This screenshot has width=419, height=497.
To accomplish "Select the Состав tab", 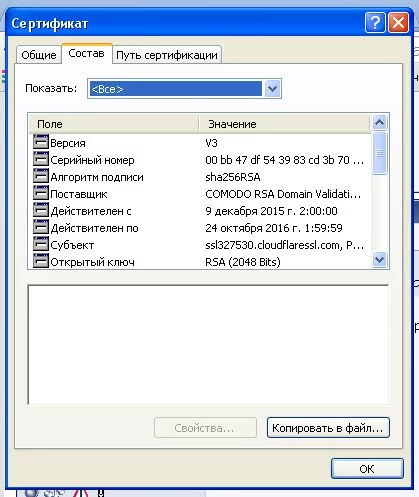I will [86, 53].
